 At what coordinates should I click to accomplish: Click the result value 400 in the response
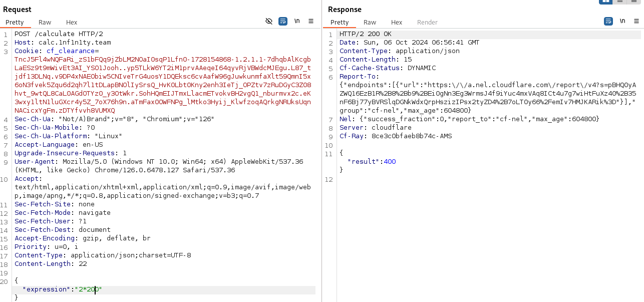coord(390,161)
